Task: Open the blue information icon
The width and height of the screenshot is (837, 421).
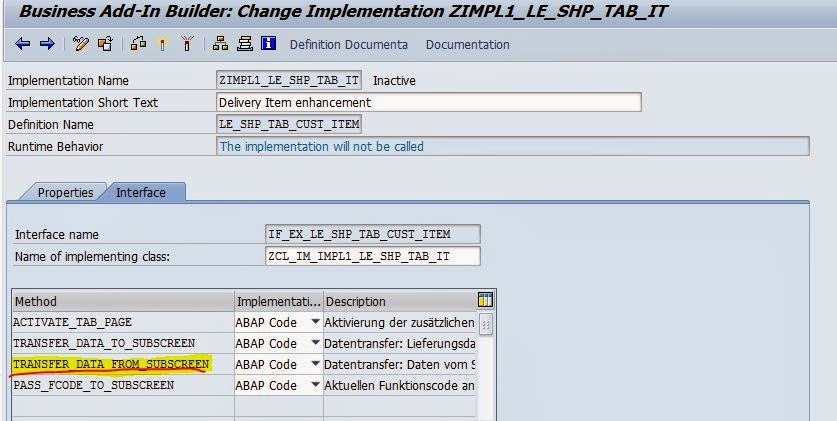Action: click(269, 43)
